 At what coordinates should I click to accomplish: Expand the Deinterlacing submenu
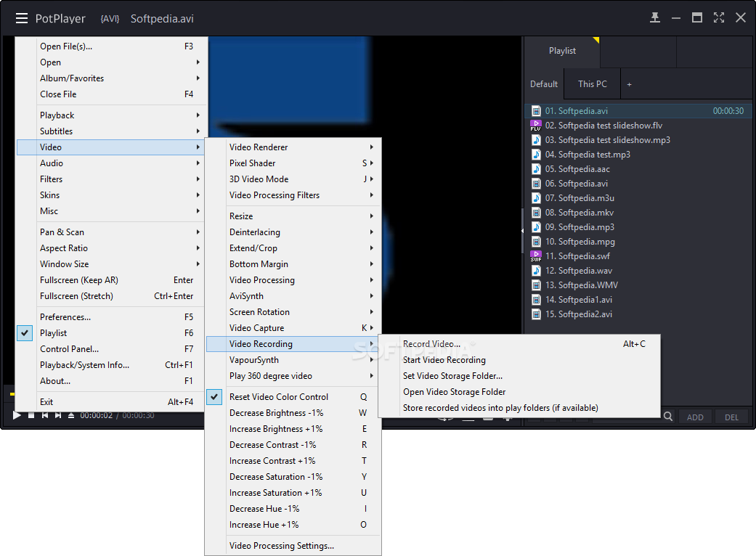coord(293,232)
